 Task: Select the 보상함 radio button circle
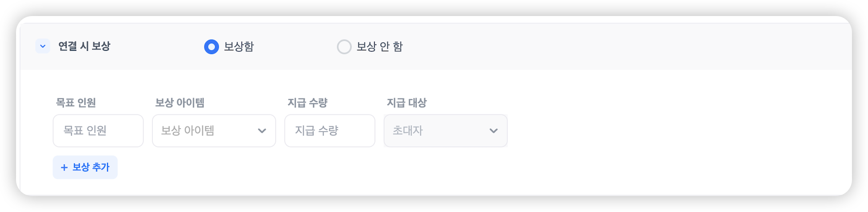[x=211, y=47]
